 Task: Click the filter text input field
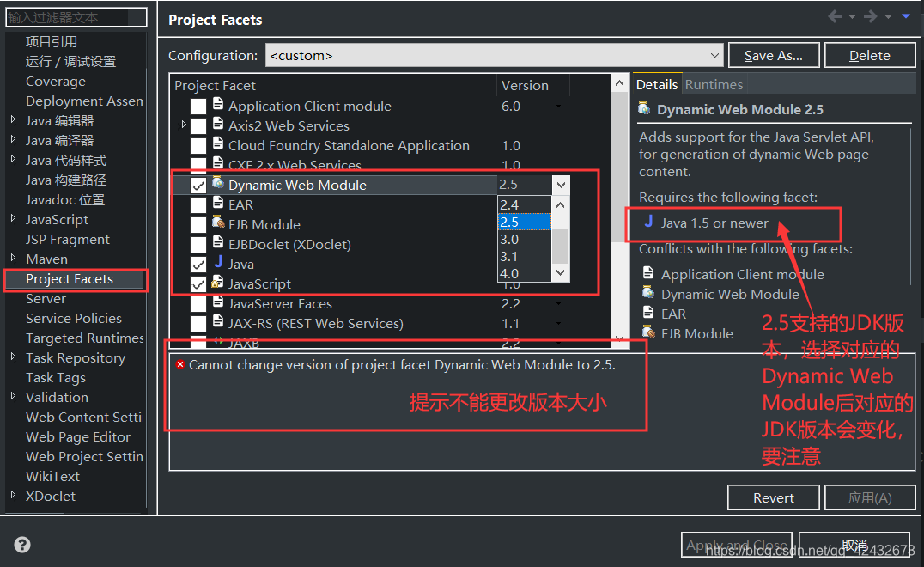click(76, 17)
